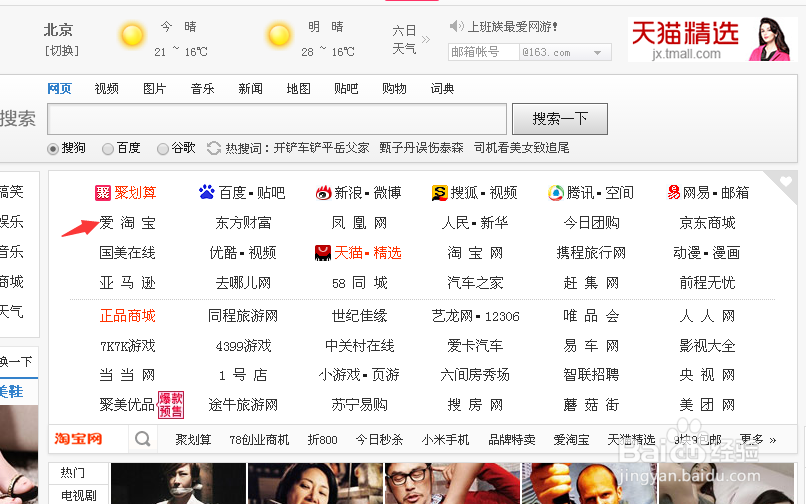The height and width of the screenshot is (504, 806).
Task: Click hot search 甄子丹误伤泰森
Action: tap(421, 148)
